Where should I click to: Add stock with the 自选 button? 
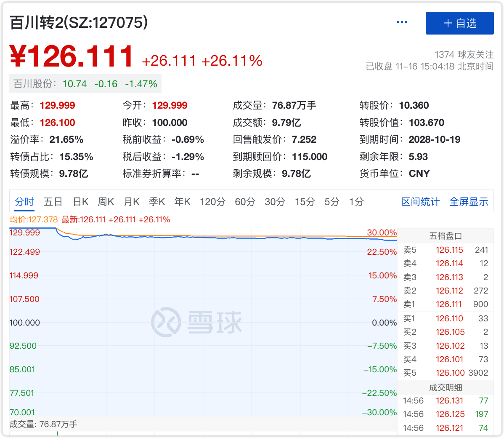[459, 23]
